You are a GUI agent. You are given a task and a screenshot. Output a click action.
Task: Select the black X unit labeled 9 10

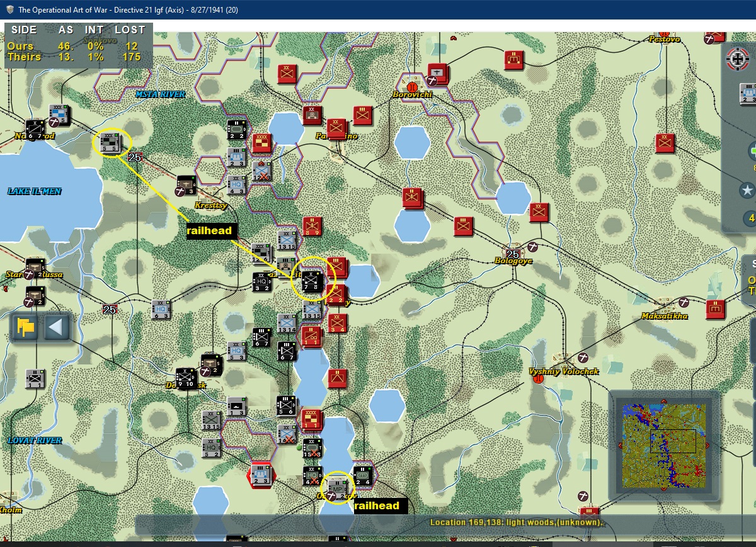point(186,378)
